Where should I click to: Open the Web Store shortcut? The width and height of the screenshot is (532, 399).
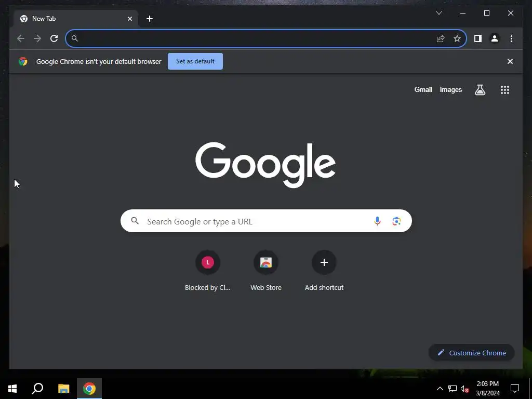pyautogui.click(x=266, y=271)
